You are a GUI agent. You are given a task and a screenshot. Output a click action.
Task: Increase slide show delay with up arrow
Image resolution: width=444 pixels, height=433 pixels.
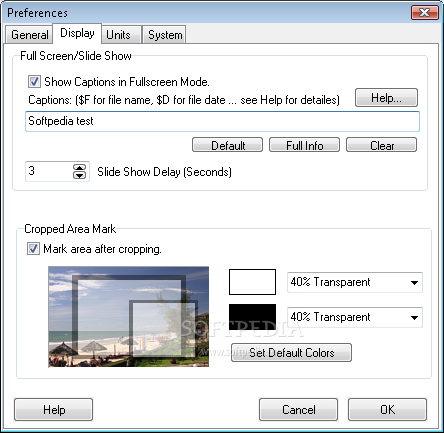80,168
